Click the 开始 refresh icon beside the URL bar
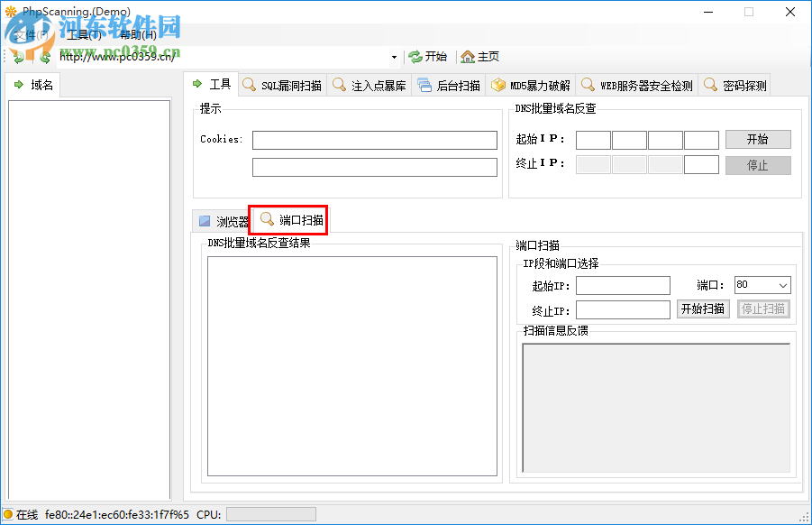The image size is (812, 525). (x=415, y=56)
